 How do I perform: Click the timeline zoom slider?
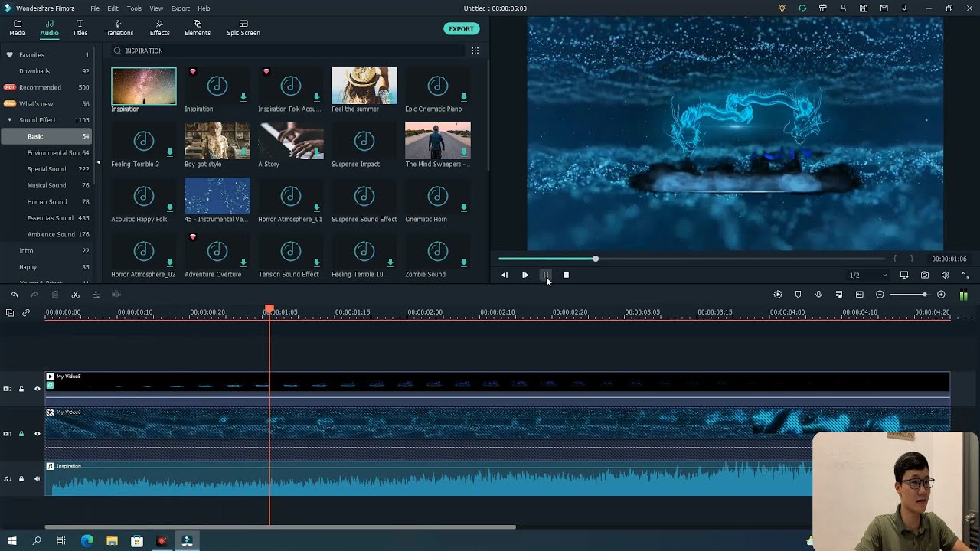[x=908, y=295]
